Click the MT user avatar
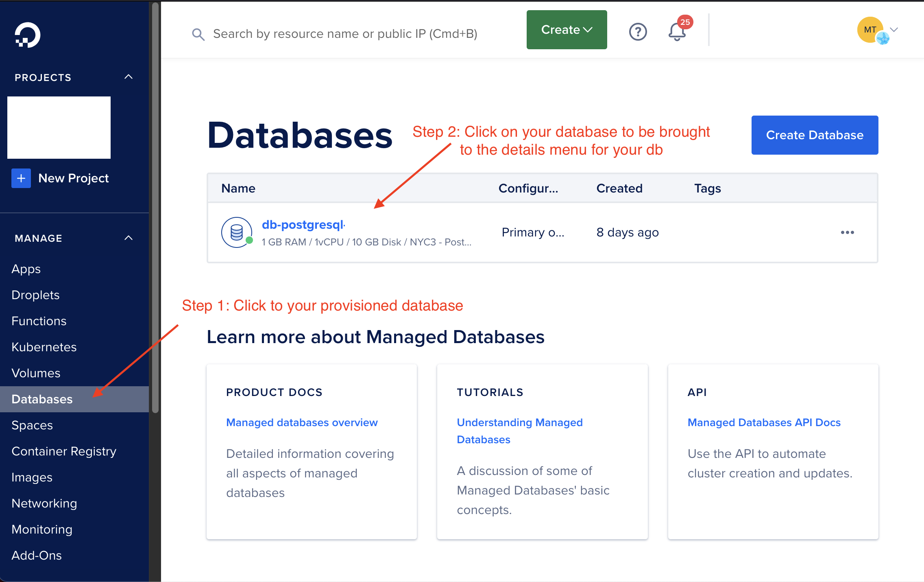The image size is (924, 582). point(870,30)
